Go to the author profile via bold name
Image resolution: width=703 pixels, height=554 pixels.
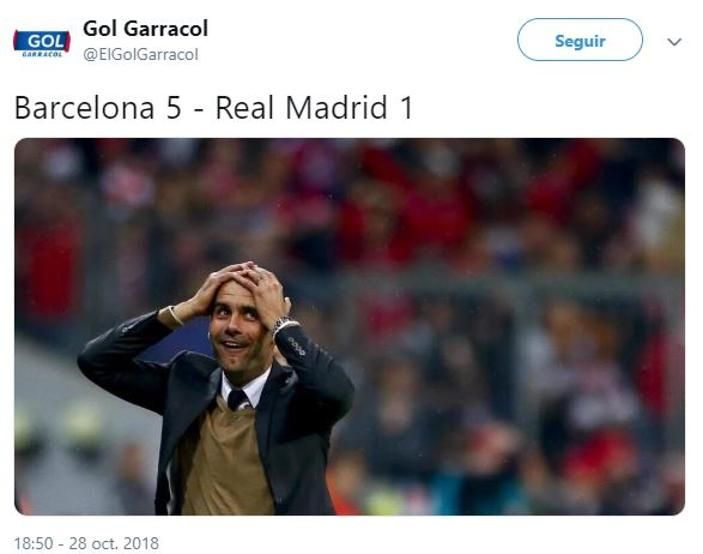(x=145, y=29)
